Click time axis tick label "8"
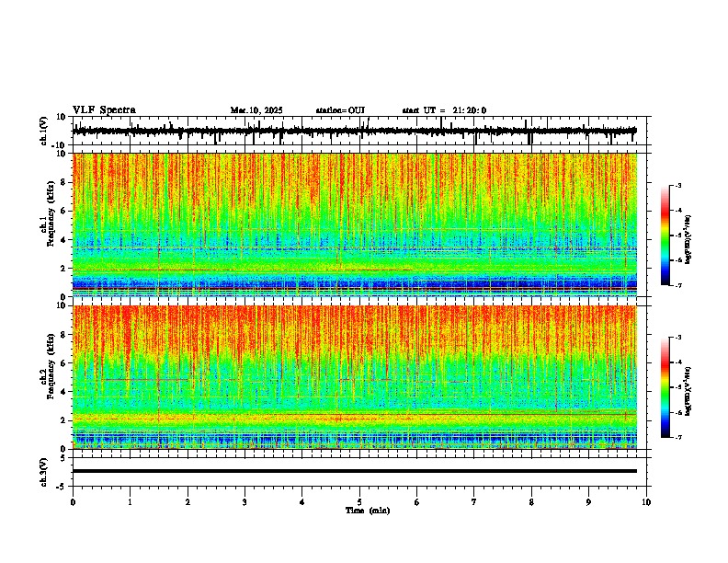 pyautogui.click(x=531, y=502)
